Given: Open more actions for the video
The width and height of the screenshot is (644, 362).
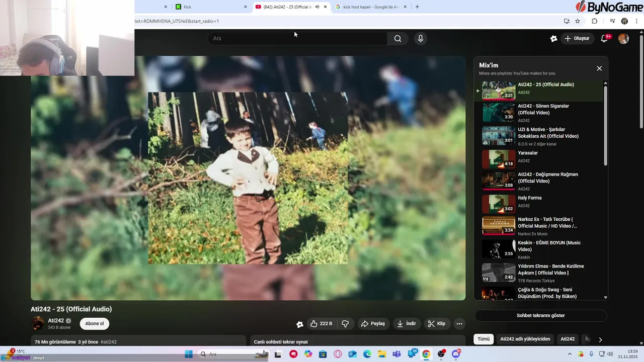Looking at the screenshot, I should coord(459,324).
